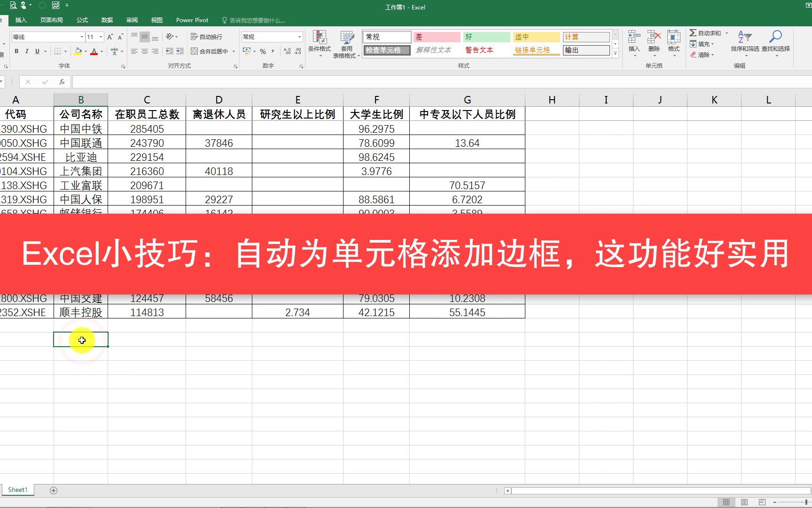812x508 pixels.
Task: Toggle align text right
Action: click(x=155, y=51)
